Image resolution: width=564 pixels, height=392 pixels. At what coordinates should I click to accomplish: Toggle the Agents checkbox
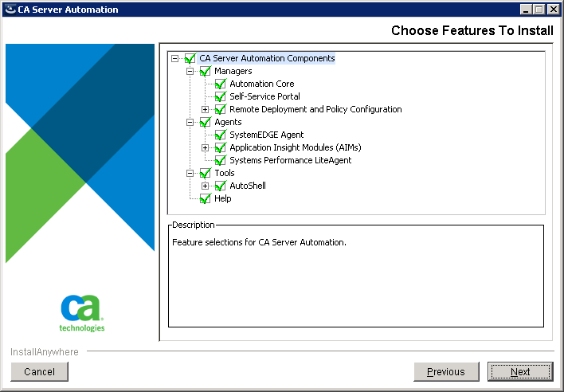[x=205, y=122]
